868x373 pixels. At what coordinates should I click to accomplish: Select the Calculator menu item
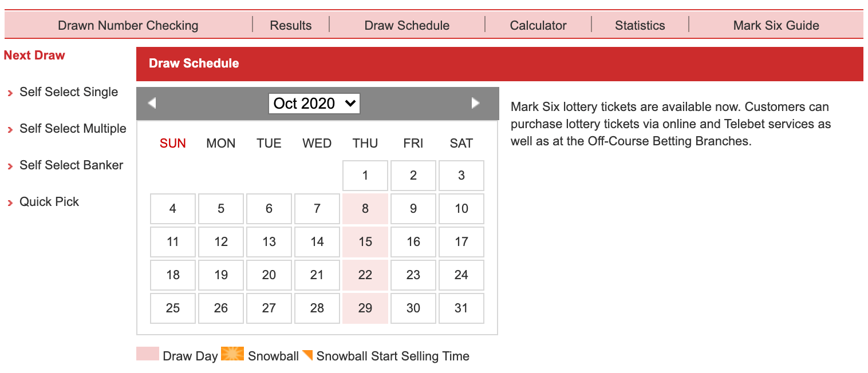pyautogui.click(x=538, y=26)
